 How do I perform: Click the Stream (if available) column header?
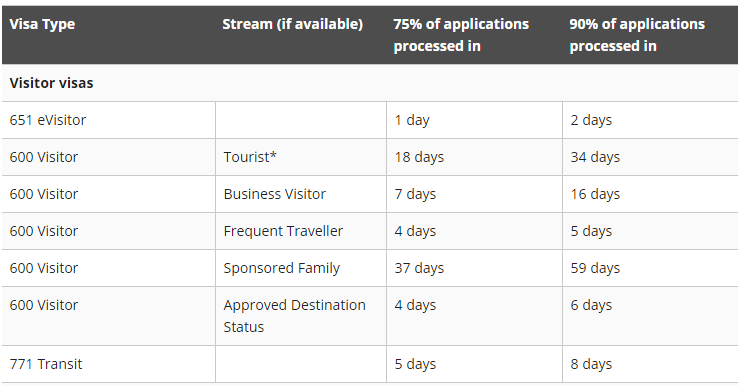tap(293, 24)
